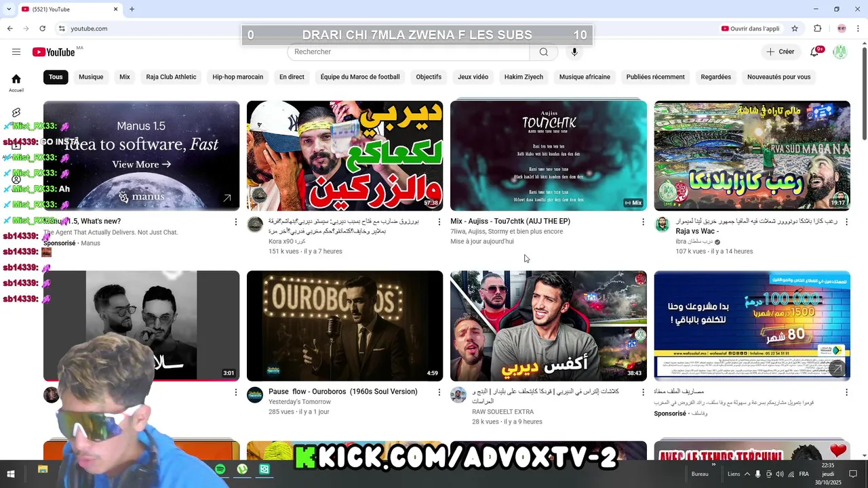Play the Ouroboros video thumbnail
The height and width of the screenshot is (488, 868).
coord(344,326)
